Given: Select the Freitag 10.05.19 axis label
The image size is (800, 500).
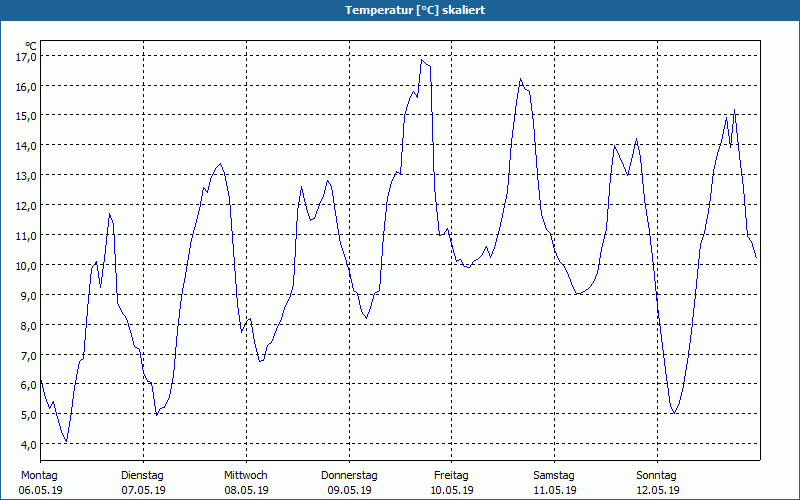Looking at the screenshot, I should [x=452, y=483].
